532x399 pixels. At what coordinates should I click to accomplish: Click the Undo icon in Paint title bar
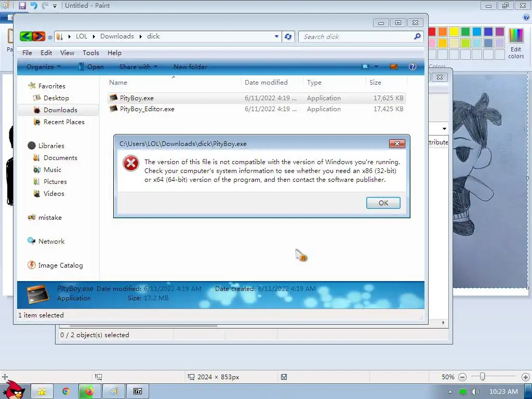(x=34, y=5)
